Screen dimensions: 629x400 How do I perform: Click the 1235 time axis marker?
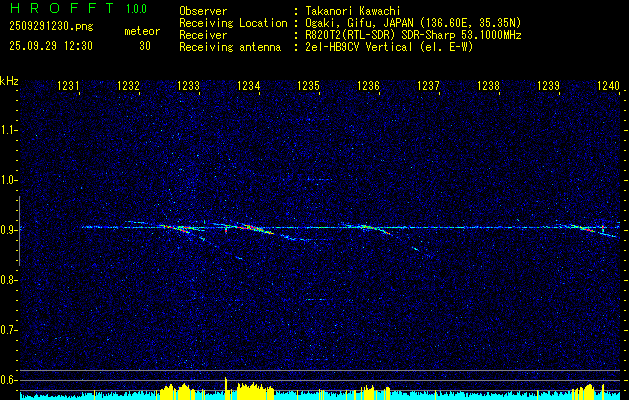coord(308,86)
